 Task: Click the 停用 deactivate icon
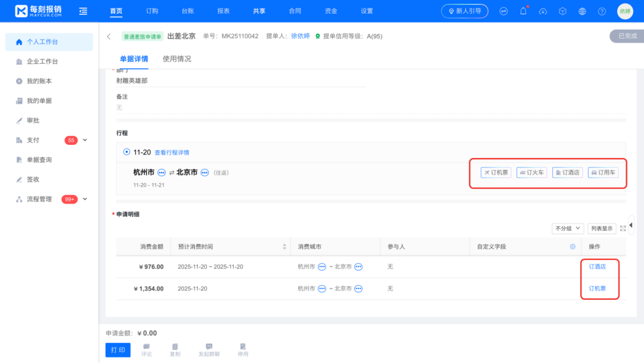243,347
